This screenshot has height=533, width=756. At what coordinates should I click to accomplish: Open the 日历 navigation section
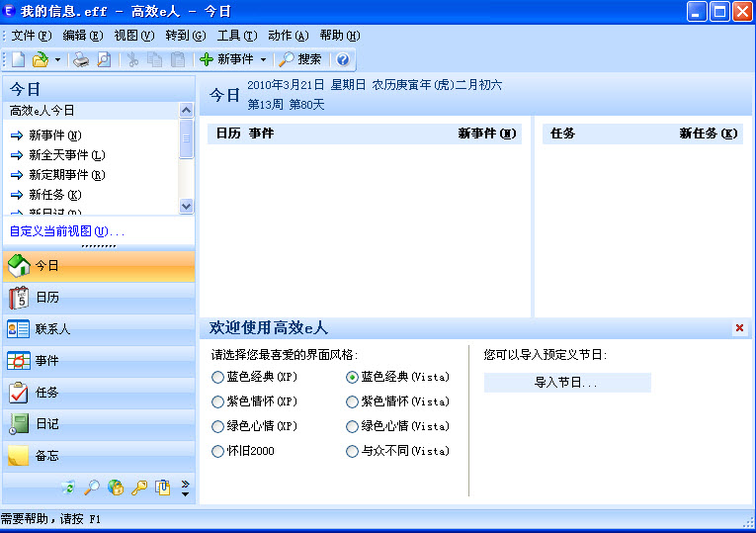tap(99, 297)
